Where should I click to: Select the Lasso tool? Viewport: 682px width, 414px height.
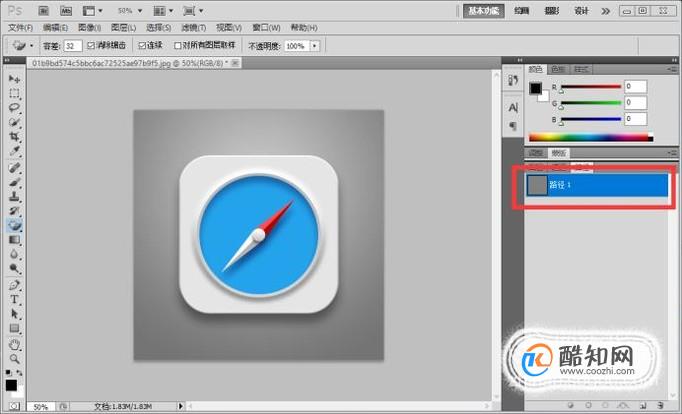[14, 107]
